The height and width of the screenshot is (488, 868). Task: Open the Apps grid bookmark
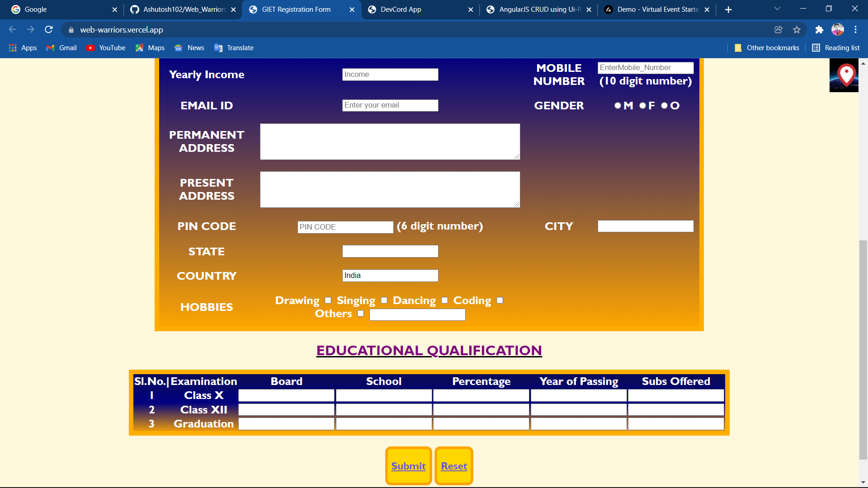coord(23,48)
